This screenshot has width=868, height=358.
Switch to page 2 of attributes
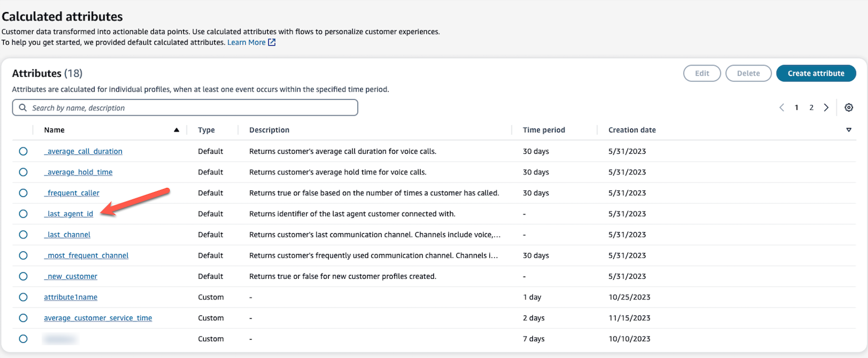click(x=811, y=108)
